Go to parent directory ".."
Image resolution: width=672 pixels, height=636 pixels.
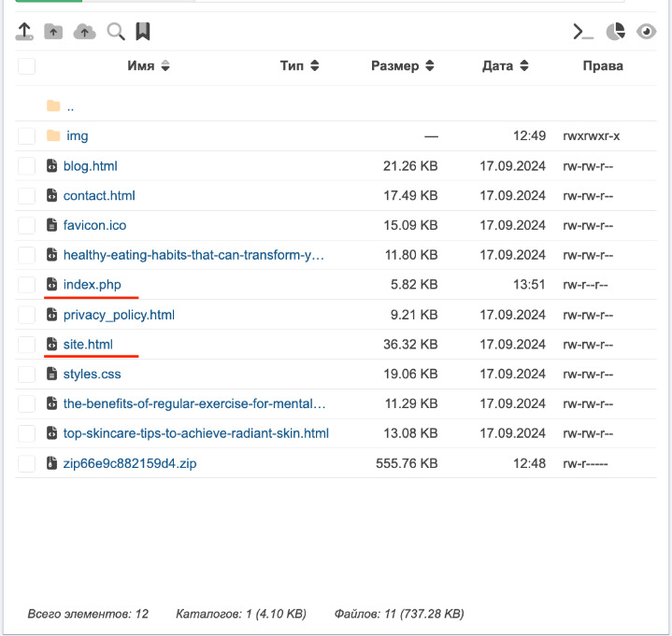tap(70, 106)
